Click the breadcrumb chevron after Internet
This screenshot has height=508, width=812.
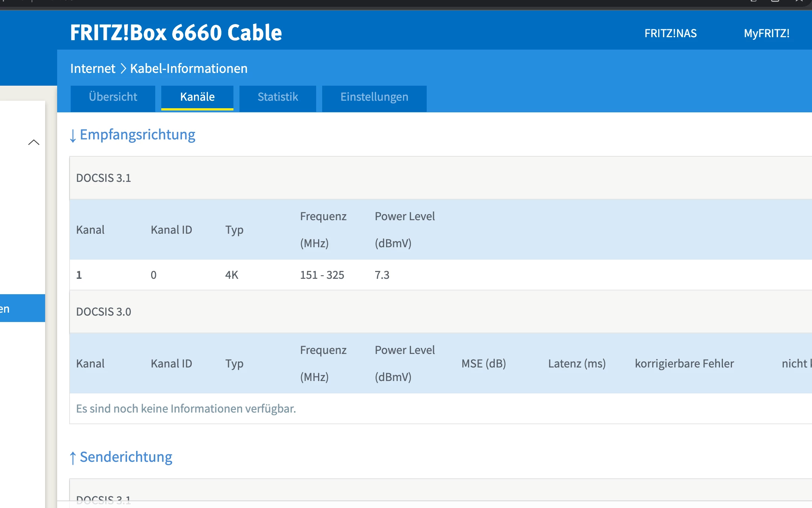click(123, 69)
